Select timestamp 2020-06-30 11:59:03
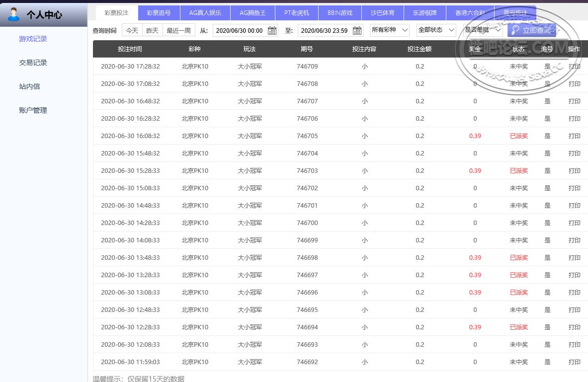This screenshot has height=382, width=588. [131, 362]
